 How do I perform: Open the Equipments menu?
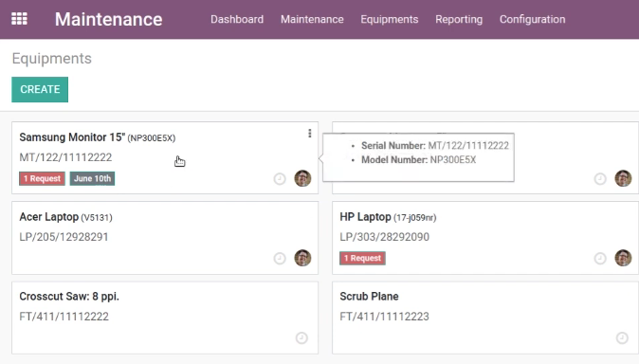coord(390,19)
